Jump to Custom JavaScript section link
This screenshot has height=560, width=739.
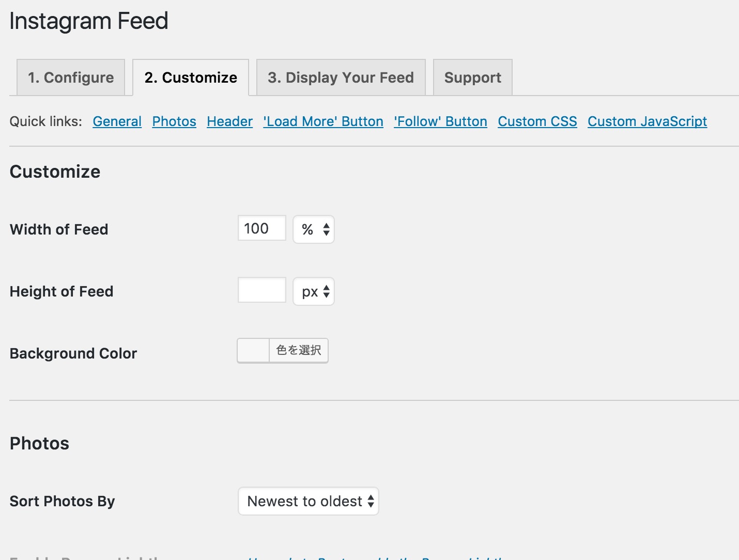point(648,121)
